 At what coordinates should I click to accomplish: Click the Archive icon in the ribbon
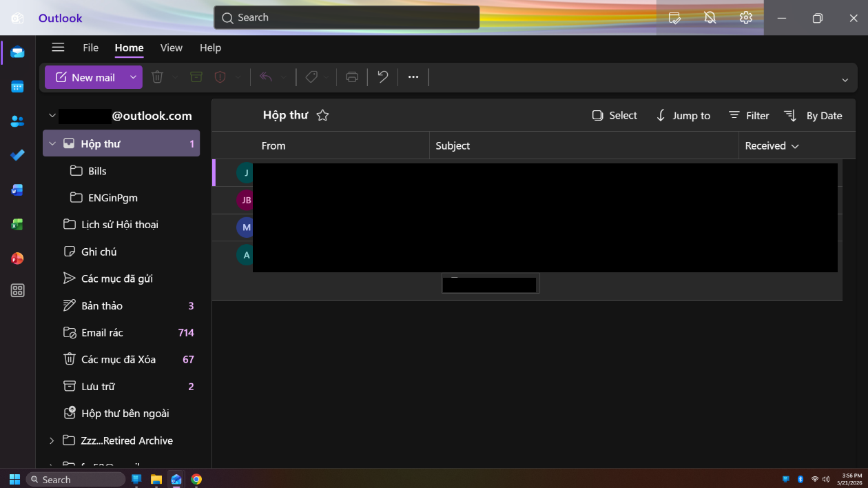[x=196, y=77]
